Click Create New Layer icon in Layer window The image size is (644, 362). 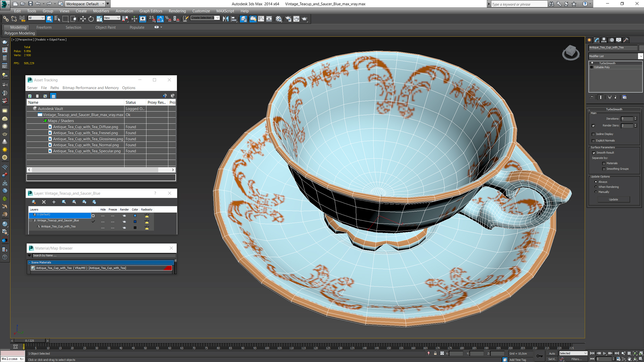coord(34,202)
